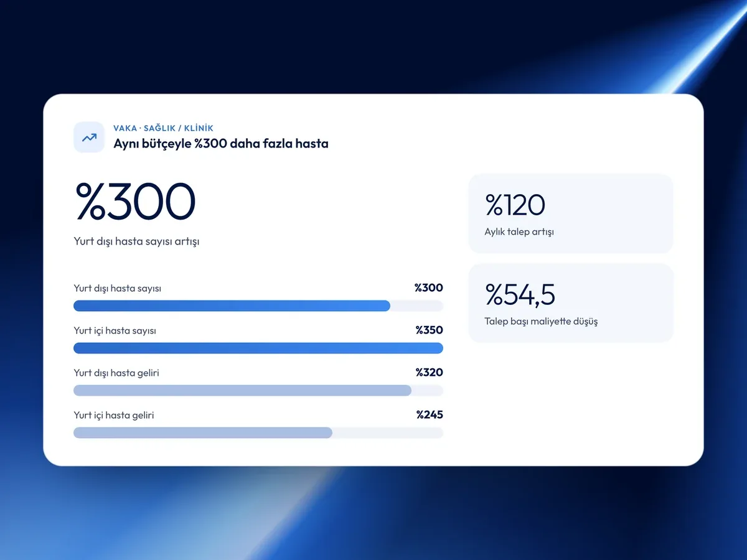
Task: Click the %350 value label
Action: [429, 330]
